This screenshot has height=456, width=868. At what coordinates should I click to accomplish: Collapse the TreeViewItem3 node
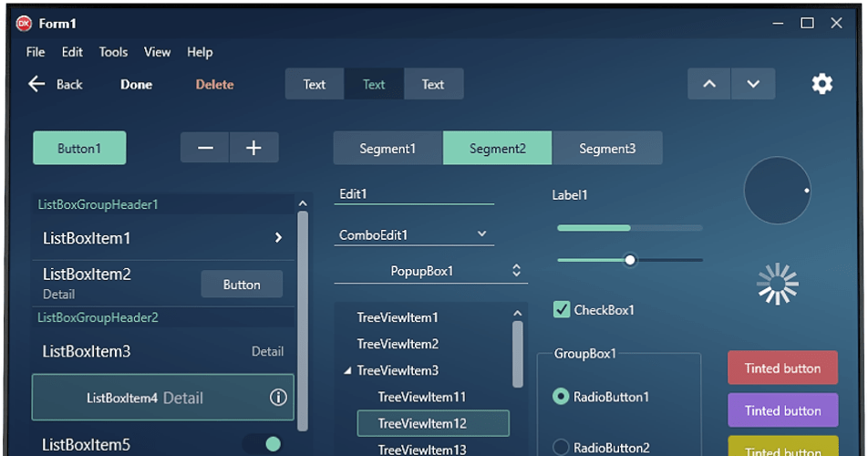click(347, 371)
